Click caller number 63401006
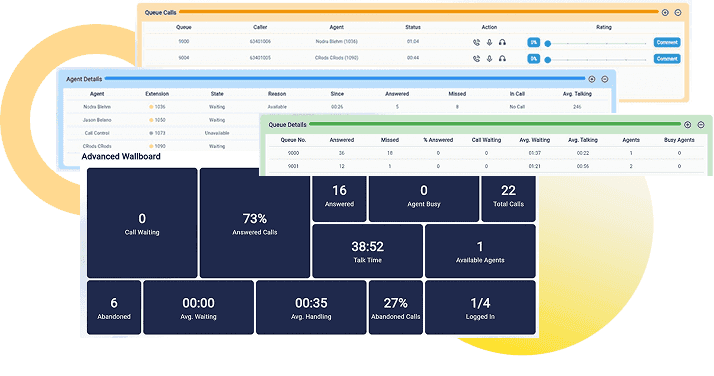 (260, 41)
